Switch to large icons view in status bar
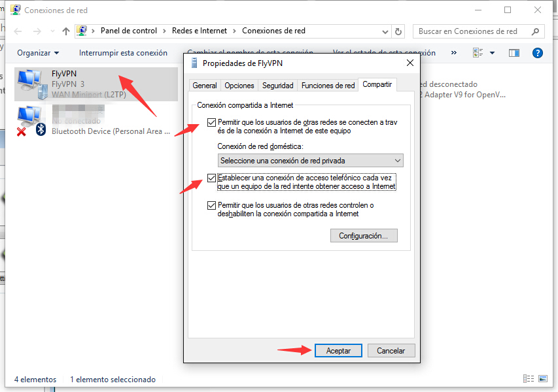 pyautogui.click(x=543, y=378)
